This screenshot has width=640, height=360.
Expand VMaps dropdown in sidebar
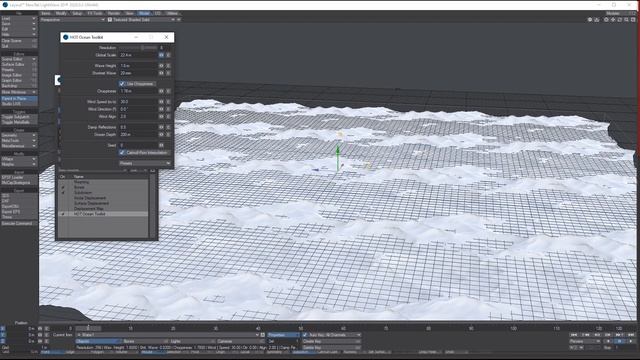(19, 159)
